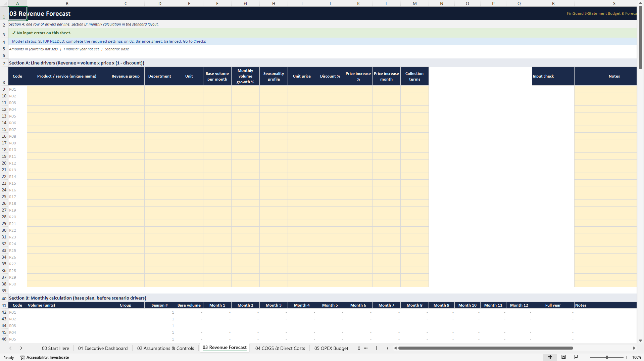Image resolution: width=644 pixels, height=361 pixels.
Task: Click Discount % input for R10
Action: click(330, 150)
